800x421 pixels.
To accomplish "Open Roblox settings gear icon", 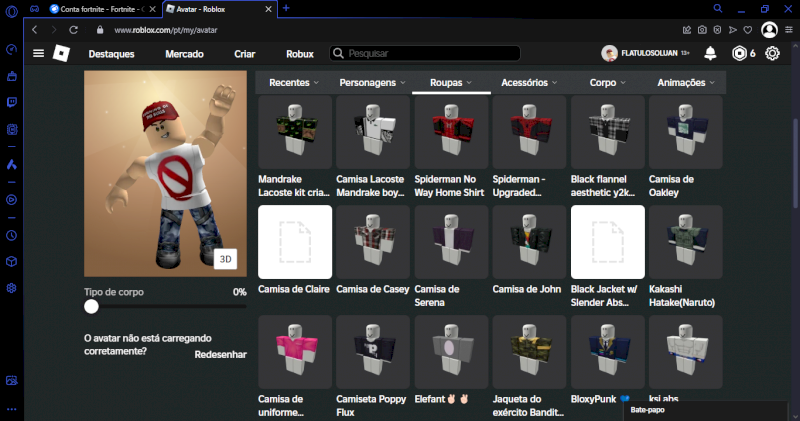I will pyautogui.click(x=772, y=53).
